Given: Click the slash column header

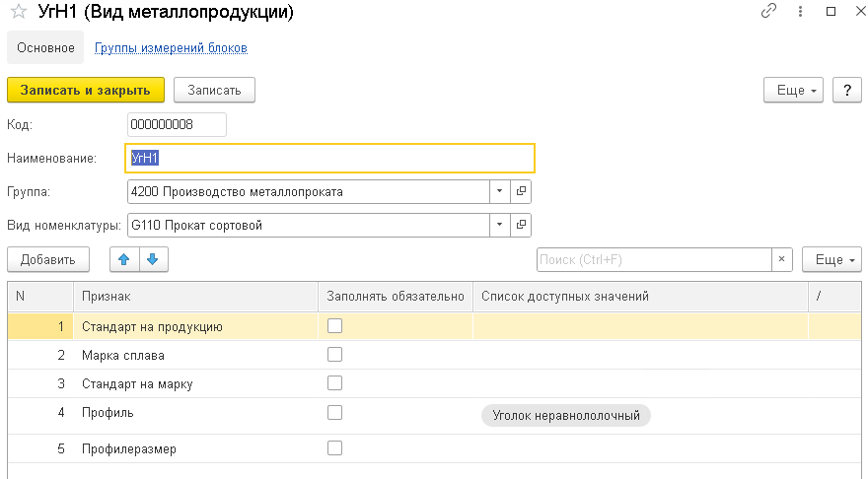Looking at the screenshot, I should [834, 297].
